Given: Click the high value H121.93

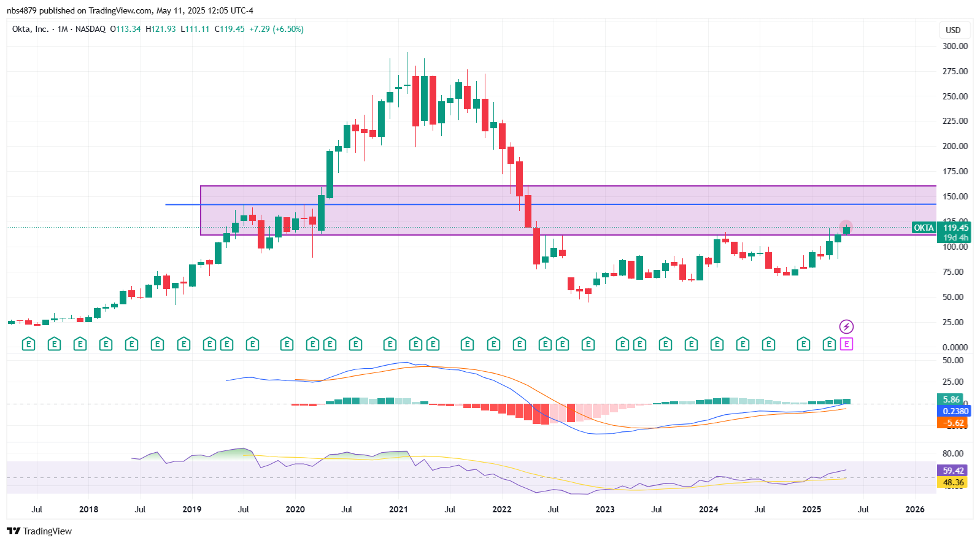Looking at the screenshot, I should (160, 29).
